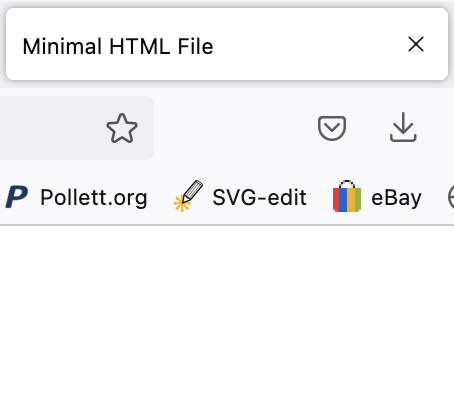The height and width of the screenshot is (400, 454).
Task: Click bookmarks bar gap between SVG-edit and eBay
Action: coord(320,198)
